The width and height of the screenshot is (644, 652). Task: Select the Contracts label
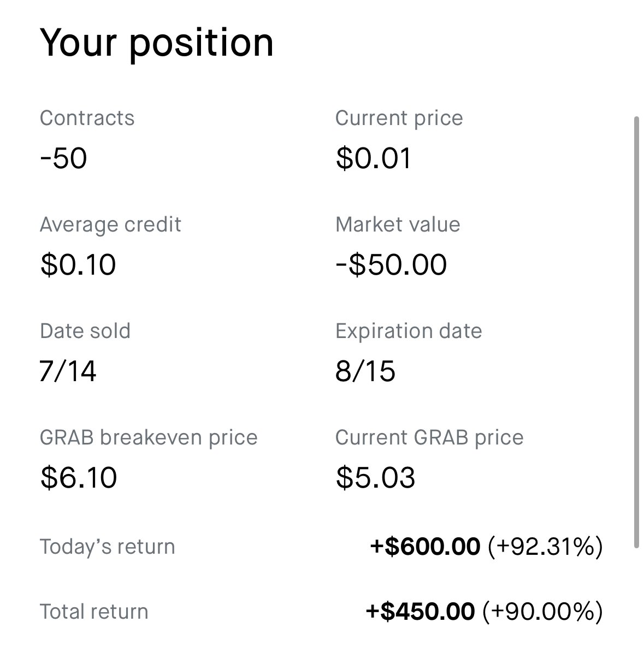coord(87,118)
